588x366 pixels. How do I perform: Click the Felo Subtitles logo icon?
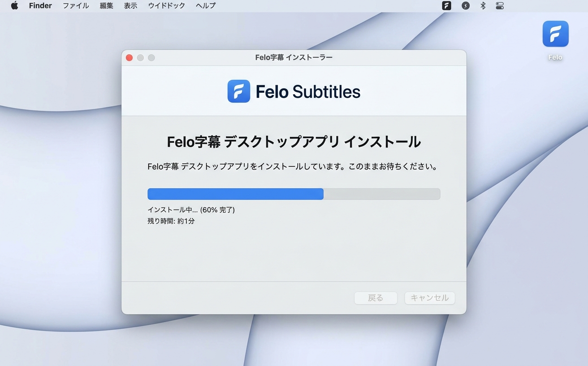pyautogui.click(x=238, y=91)
